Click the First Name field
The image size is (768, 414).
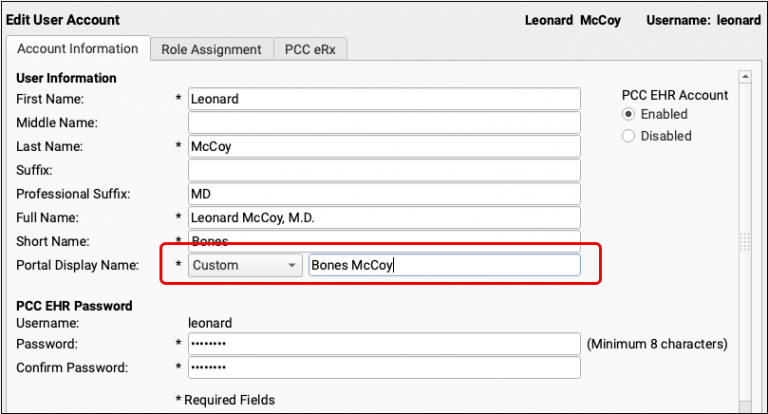pos(384,99)
